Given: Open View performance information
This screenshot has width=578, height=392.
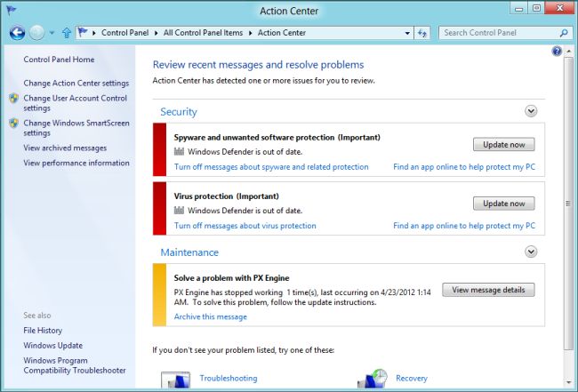Looking at the screenshot, I should point(76,163).
